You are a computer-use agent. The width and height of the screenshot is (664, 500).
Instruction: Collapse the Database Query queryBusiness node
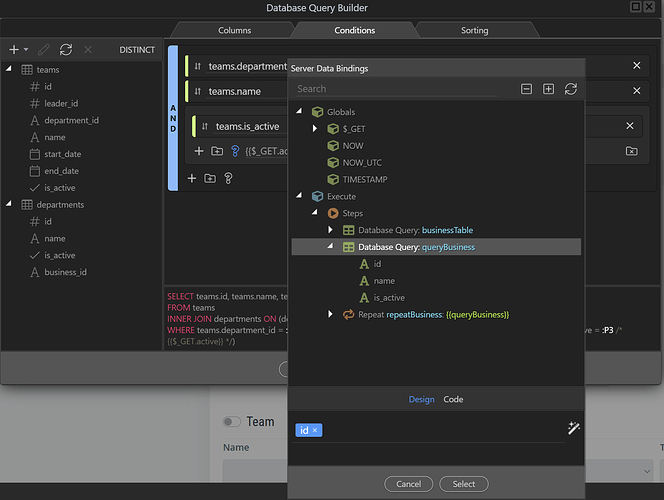tap(330, 247)
